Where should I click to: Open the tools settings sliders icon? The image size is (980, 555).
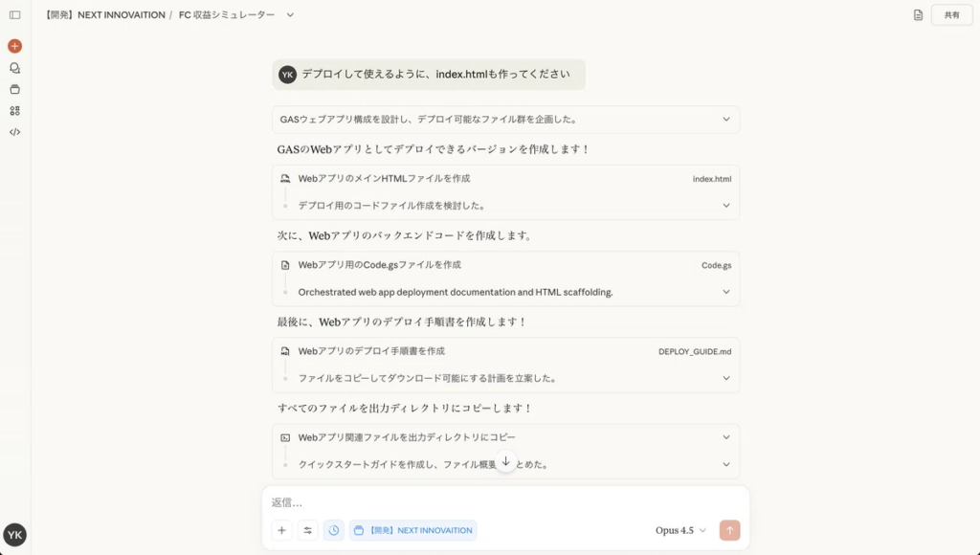307,530
